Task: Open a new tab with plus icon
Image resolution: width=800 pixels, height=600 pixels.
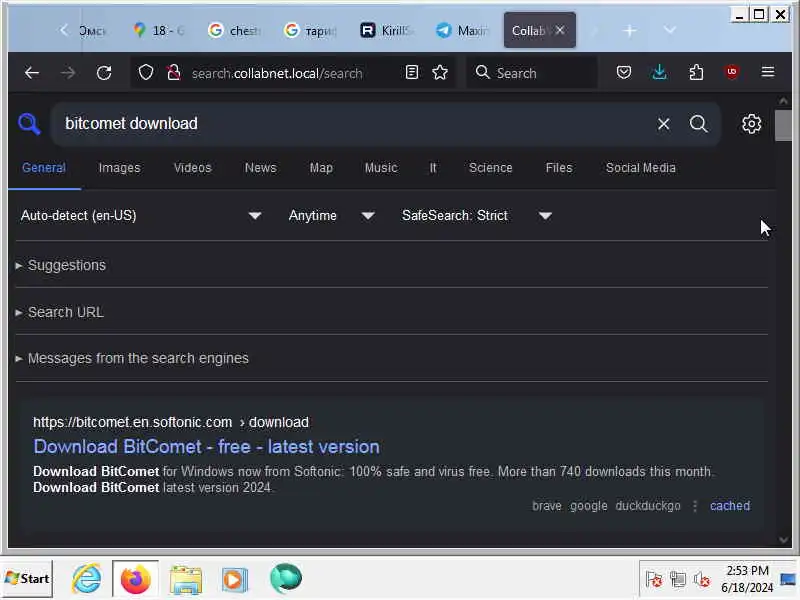Action: point(630,31)
